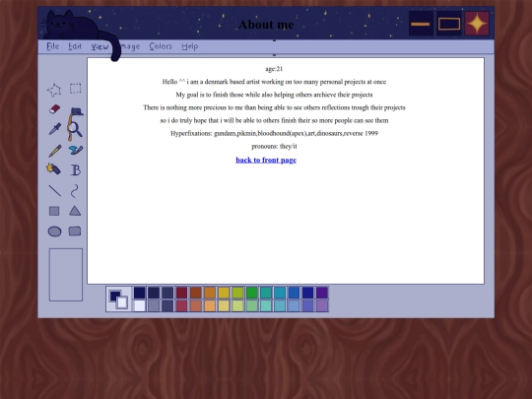
Task: Choose the periwinkle swatch beside lavender
Action: 307,305
